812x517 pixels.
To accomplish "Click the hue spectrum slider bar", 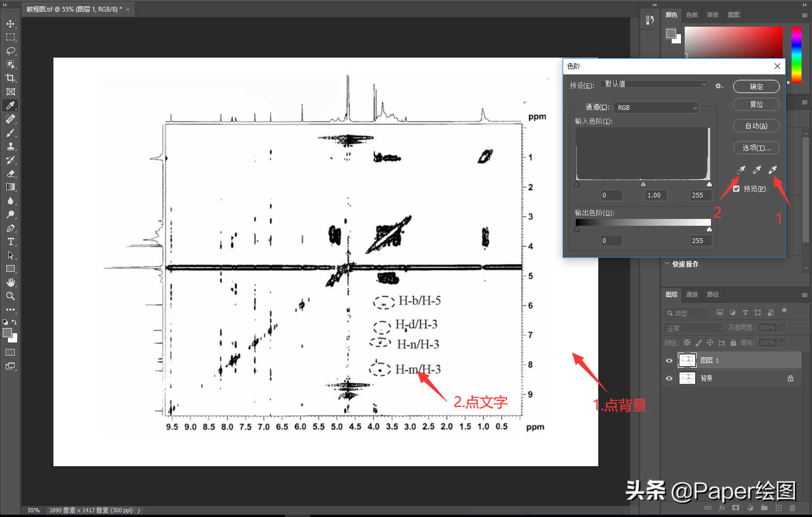I will (796, 54).
